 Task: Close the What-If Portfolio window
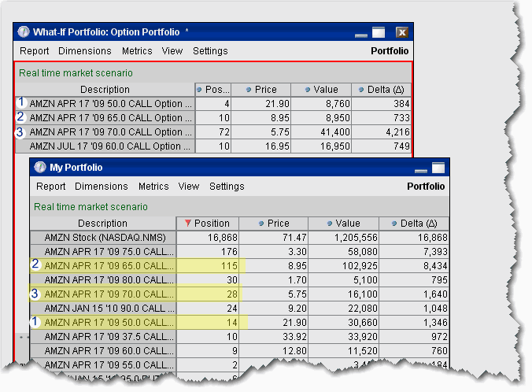tap(401, 32)
